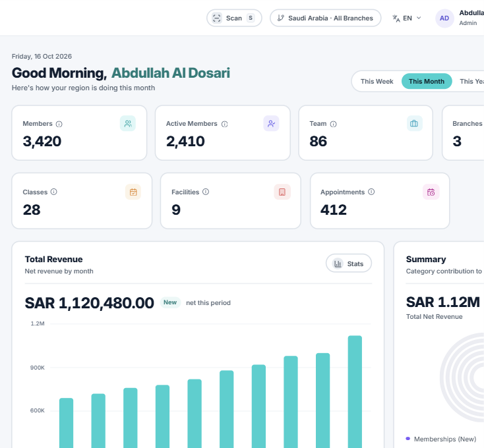
Task: Click the Total Revenue heading
Action: (53, 260)
